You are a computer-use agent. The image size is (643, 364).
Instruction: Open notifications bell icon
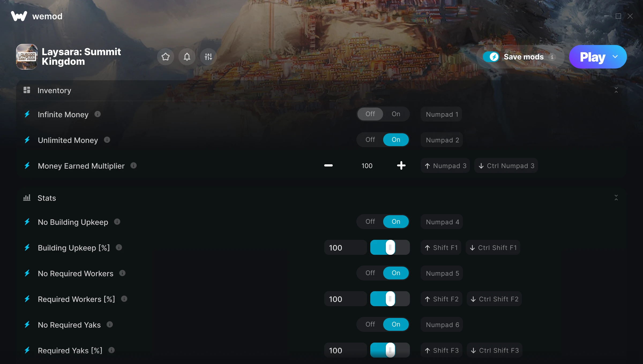tap(187, 57)
